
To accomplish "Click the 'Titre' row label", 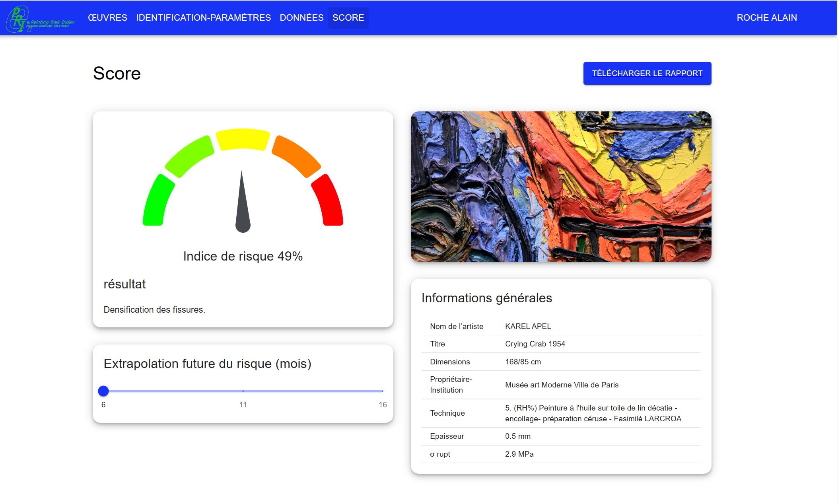I will click(x=437, y=344).
